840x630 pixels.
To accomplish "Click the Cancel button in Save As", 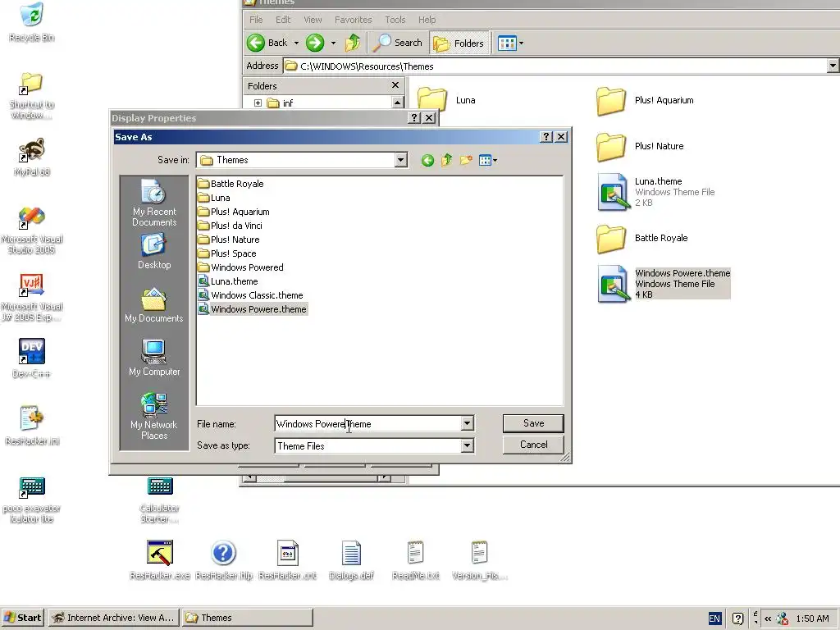I will tap(533, 445).
